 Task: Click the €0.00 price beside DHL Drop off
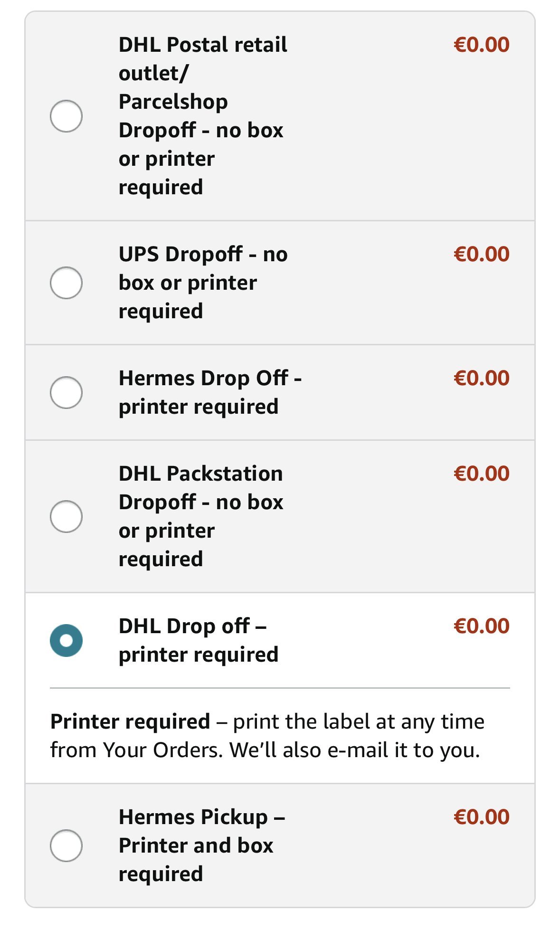pyautogui.click(x=481, y=626)
